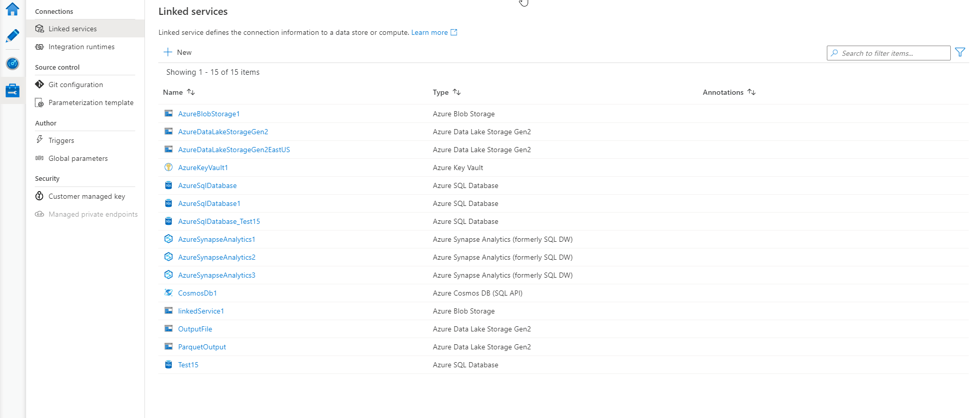Click the Annotations column header
Screen dimensions: 980x418
coord(723,92)
